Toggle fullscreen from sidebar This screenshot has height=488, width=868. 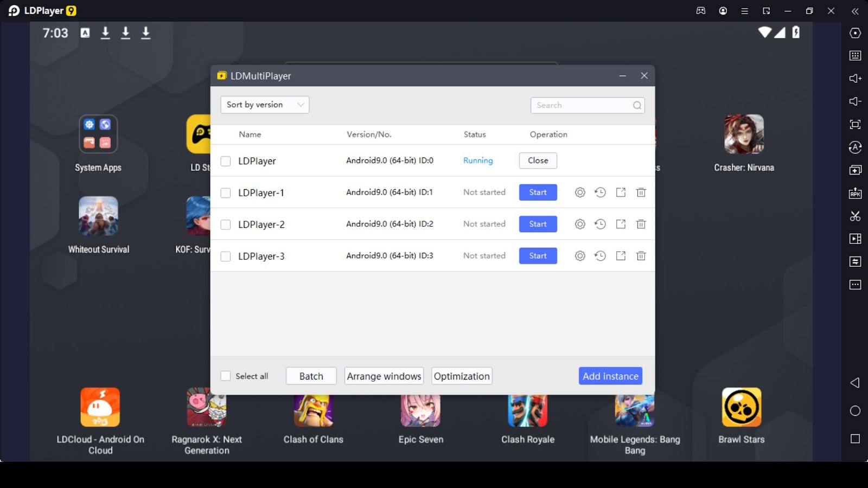pyautogui.click(x=855, y=125)
